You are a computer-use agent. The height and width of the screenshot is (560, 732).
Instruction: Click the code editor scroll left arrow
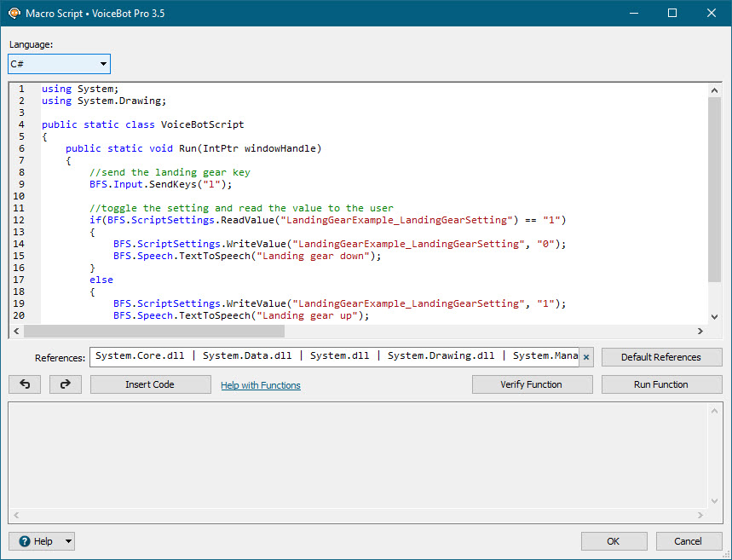(x=16, y=332)
